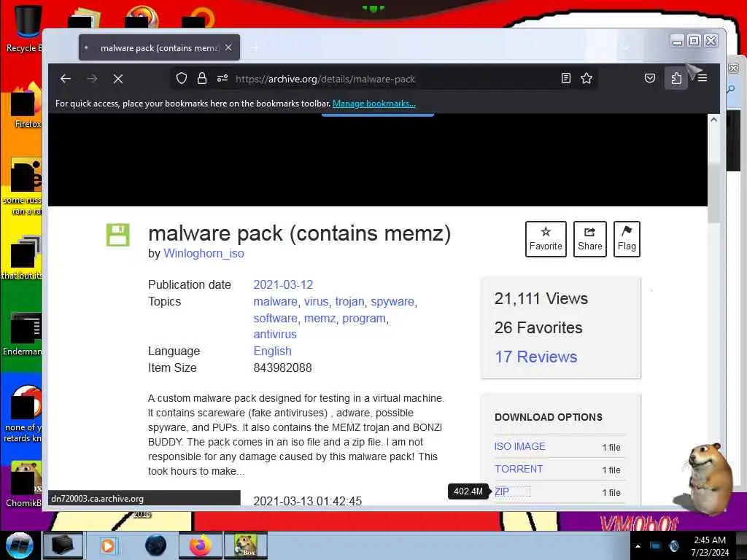Viewport: 747px width, 560px height.
Task: Open Firefox hamburger application menu
Action: [703, 78]
